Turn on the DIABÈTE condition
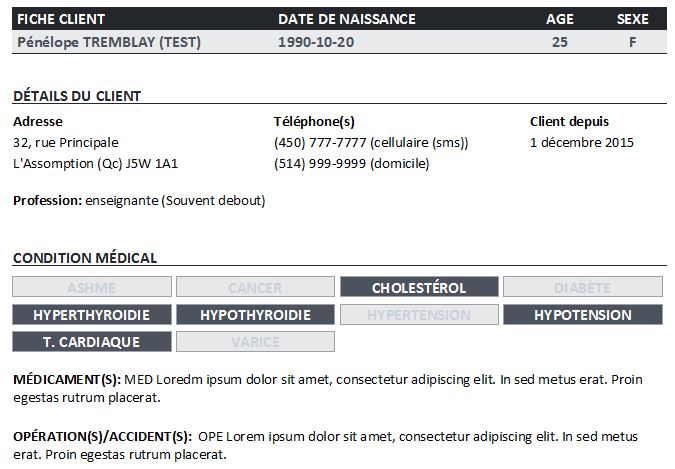The width and height of the screenshot is (675, 469). coord(582,288)
